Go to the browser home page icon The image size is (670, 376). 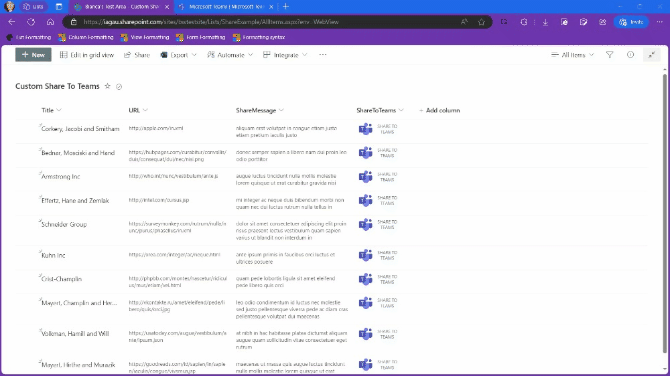(x=50, y=22)
